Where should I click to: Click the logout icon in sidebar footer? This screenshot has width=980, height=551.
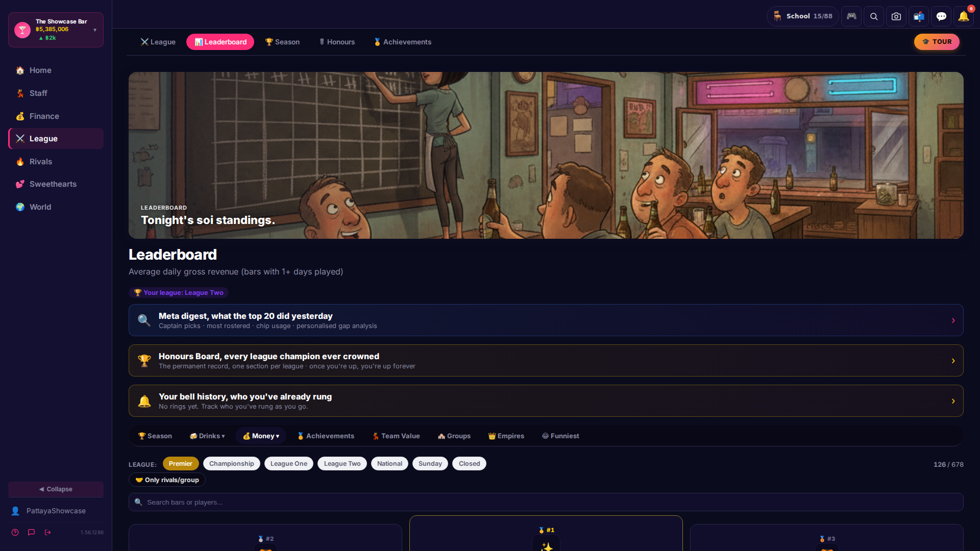click(48, 532)
